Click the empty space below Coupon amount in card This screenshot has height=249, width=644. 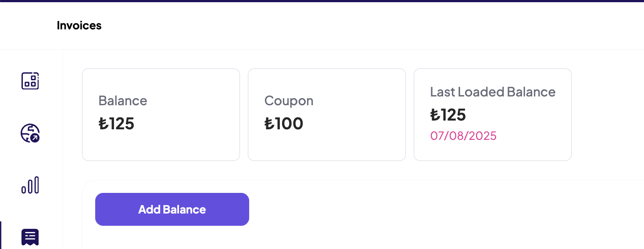coord(326,147)
